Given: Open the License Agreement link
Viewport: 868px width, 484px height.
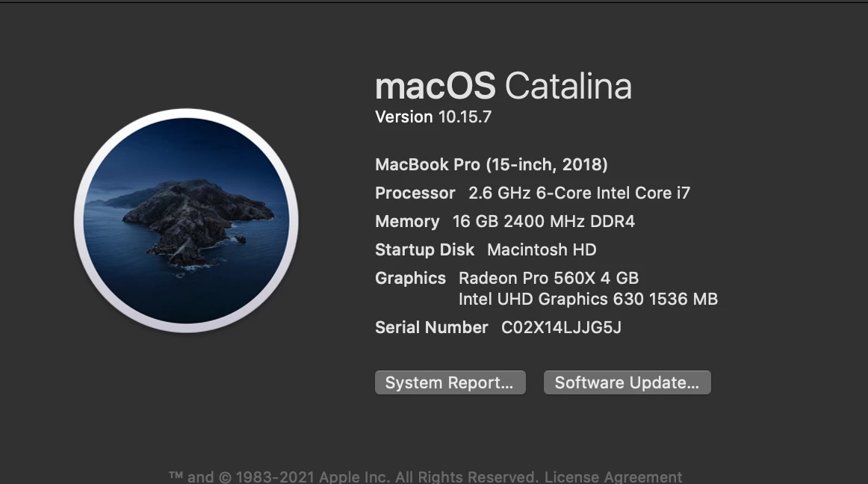Looking at the screenshot, I should (x=613, y=477).
